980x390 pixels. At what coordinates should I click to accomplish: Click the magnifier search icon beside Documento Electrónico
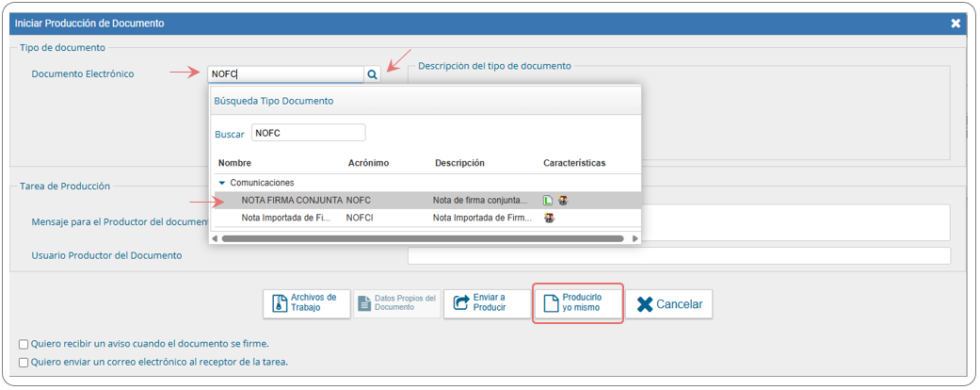[x=372, y=74]
